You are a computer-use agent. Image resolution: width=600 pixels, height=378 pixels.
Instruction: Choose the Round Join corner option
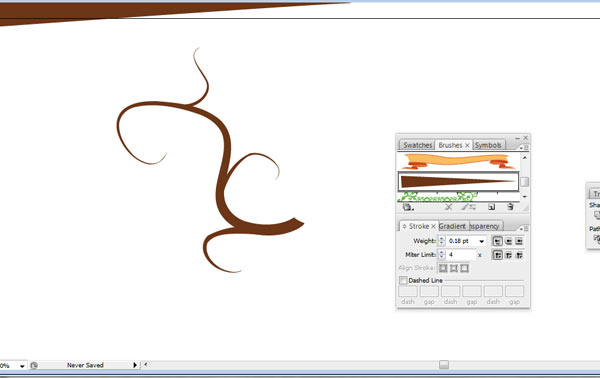click(508, 255)
